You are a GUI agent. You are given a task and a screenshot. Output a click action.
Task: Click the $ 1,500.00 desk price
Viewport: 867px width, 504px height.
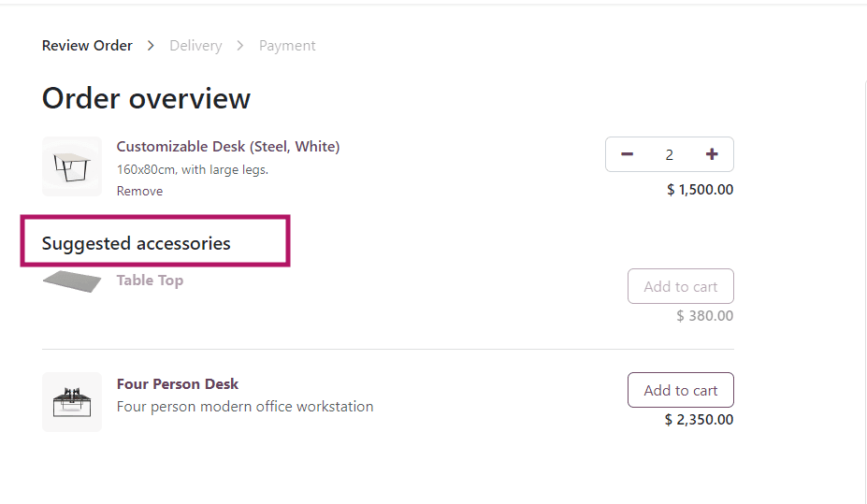point(700,190)
